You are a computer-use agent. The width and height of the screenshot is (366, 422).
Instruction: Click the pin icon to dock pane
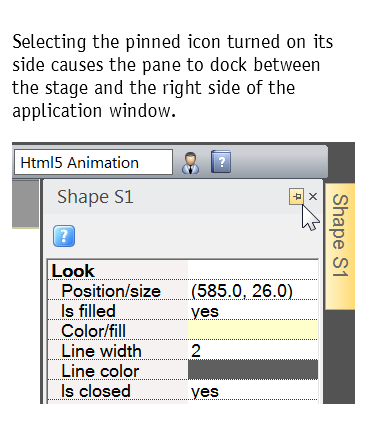(x=296, y=196)
